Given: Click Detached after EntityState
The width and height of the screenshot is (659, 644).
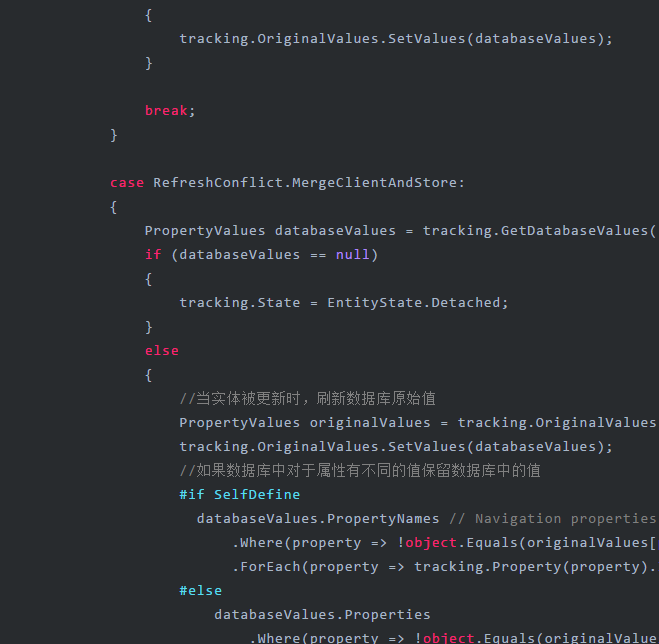Looking at the screenshot, I should click(x=469, y=303).
